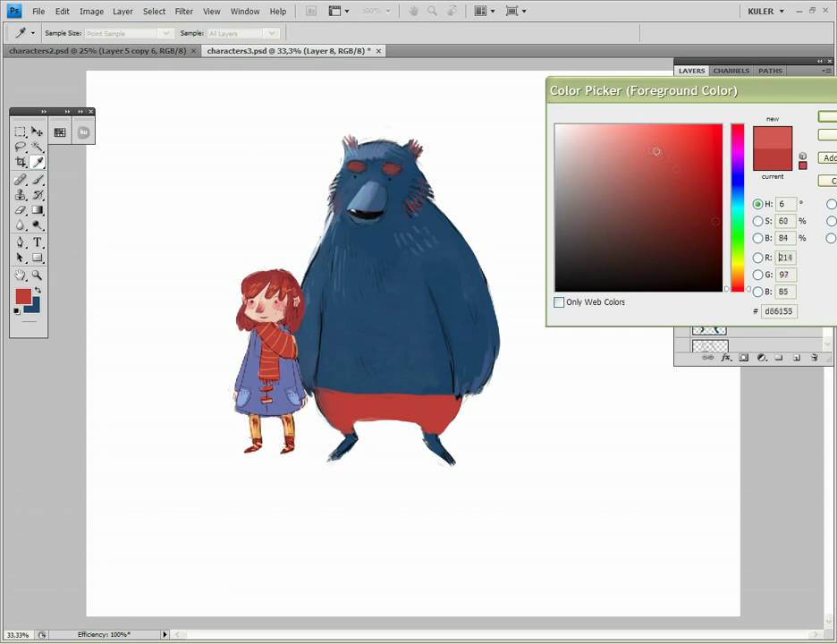Viewport: 837px width, 644px height.
Task: Select the Magic Wand tool
Action: click(x=37, y=147)
